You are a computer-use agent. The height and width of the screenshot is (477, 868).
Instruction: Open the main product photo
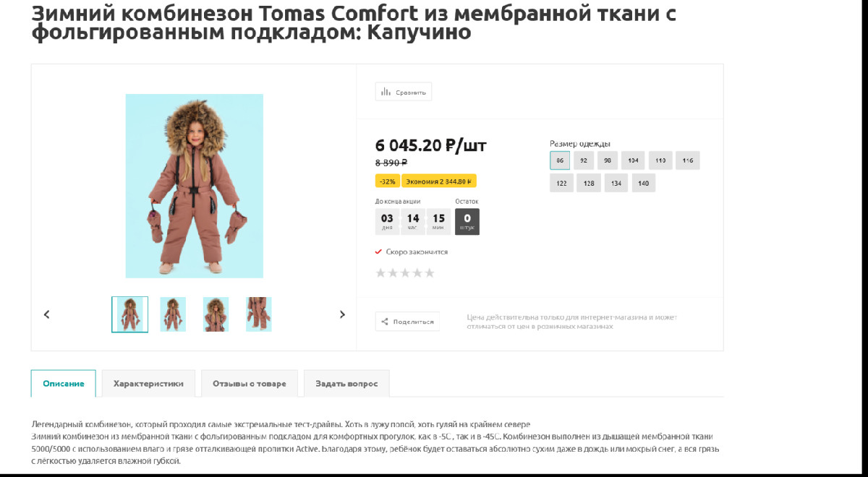(195, 186)
